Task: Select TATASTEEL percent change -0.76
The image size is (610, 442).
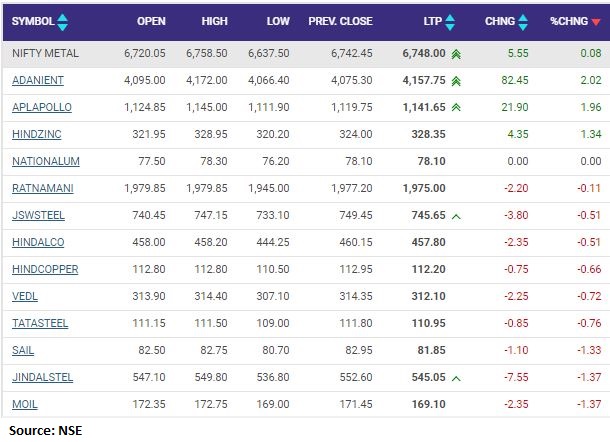Action: [x=589, y=323]
